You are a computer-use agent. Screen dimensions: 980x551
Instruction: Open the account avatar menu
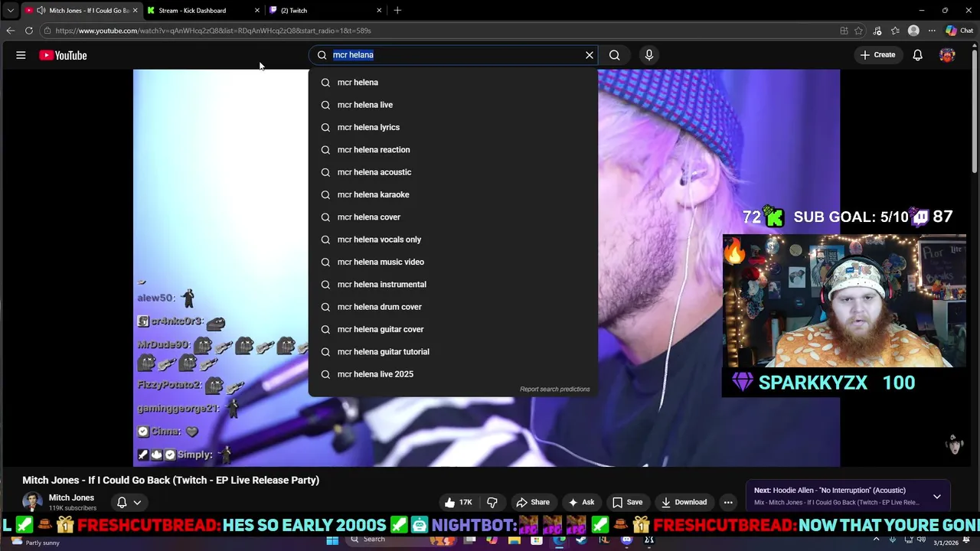pyautogui.click(x=947, y=55)
